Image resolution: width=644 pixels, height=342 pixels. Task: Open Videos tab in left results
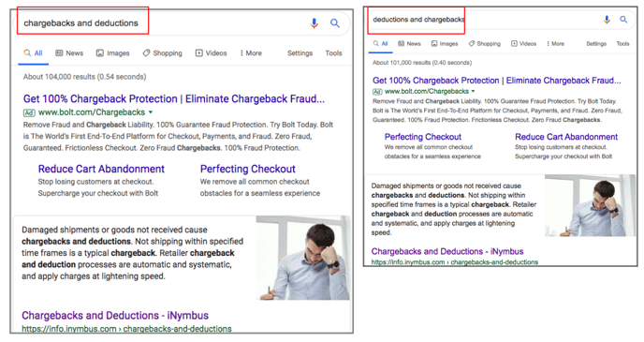212,53
